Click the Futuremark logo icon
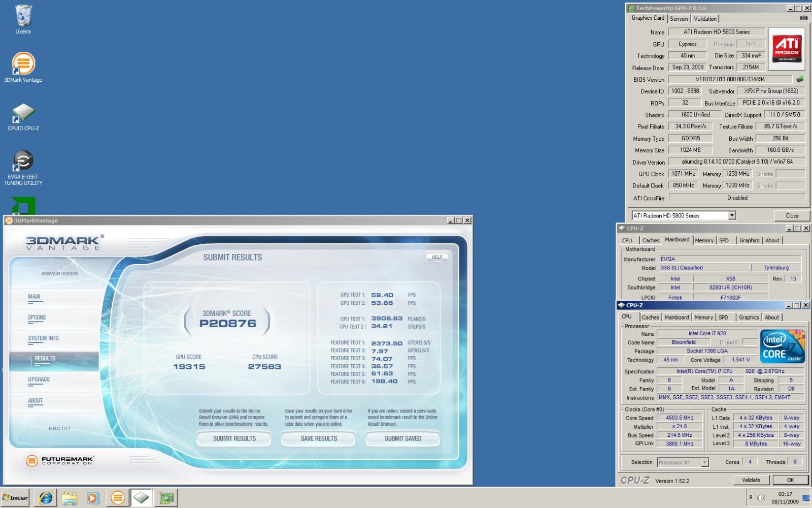Image resolution: width=812 pixels, height=508 pixels. (x=32, y=461)
